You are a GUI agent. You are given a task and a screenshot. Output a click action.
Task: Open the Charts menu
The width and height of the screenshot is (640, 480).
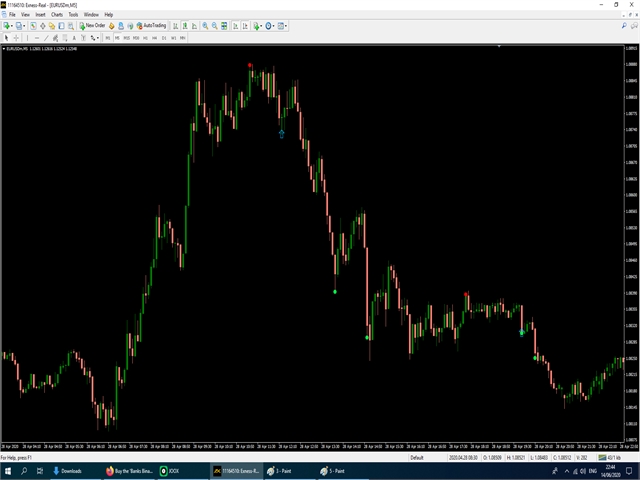55,15
